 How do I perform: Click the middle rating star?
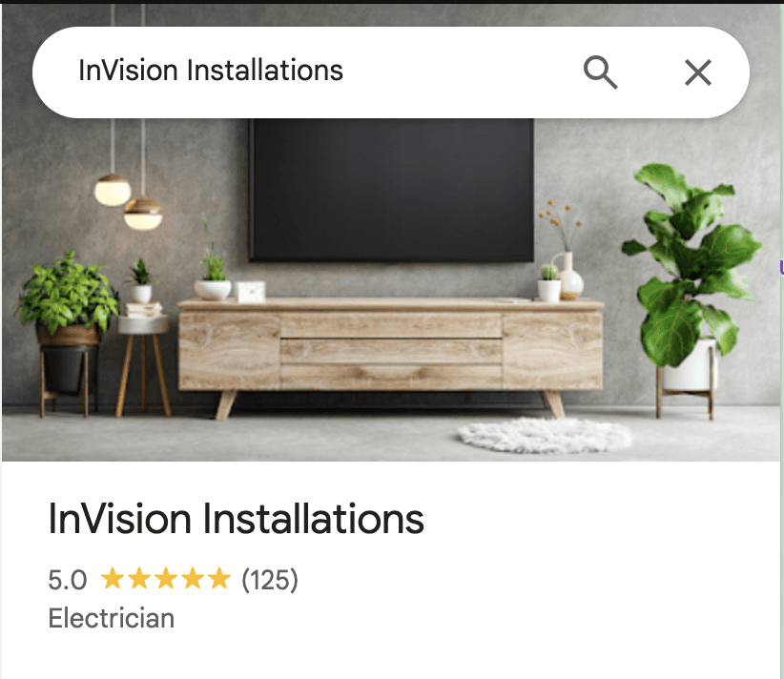[166, 579]
